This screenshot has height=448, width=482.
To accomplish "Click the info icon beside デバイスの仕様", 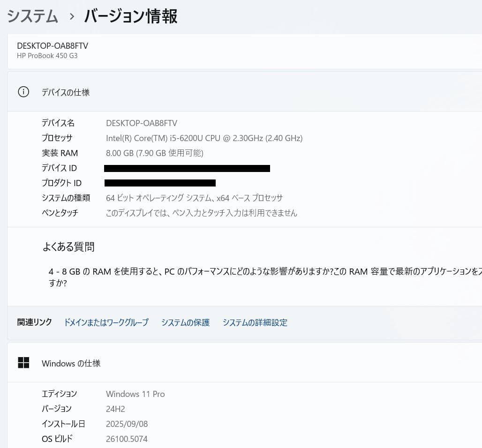I will 23,92.
